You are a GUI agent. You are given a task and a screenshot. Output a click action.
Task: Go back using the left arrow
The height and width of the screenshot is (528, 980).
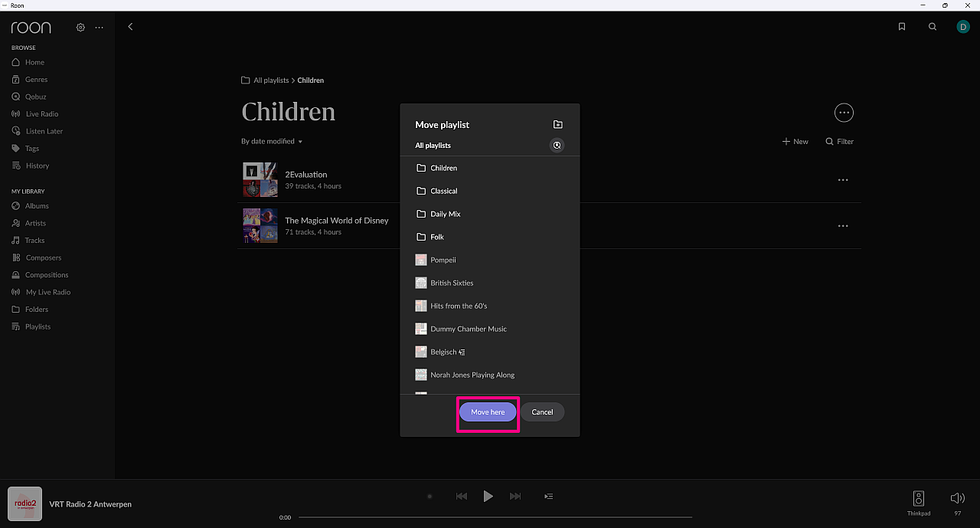[x=130, y=27]
